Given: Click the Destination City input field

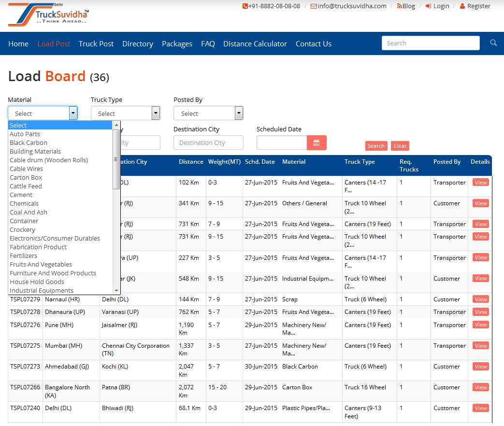Looking at the screenshot, I should point(208,142).
